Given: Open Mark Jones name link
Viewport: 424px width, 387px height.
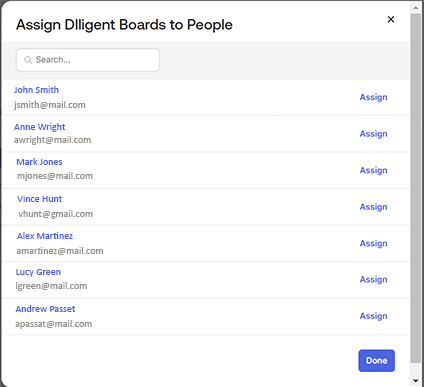Looking at the screenshot, I should click(x=39, y=162).
